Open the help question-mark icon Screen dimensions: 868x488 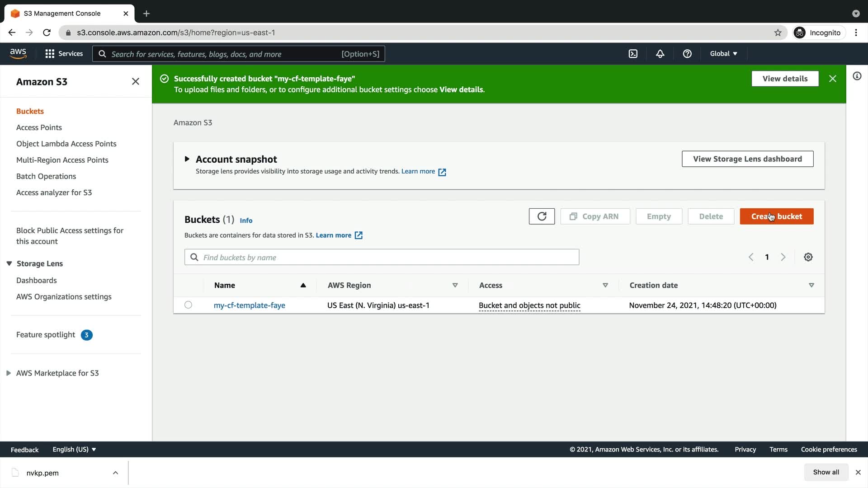pos(687,54)
